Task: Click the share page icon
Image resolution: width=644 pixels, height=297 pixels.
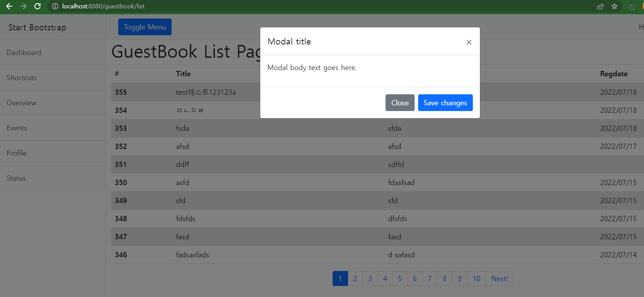Action: click(600, 6)
